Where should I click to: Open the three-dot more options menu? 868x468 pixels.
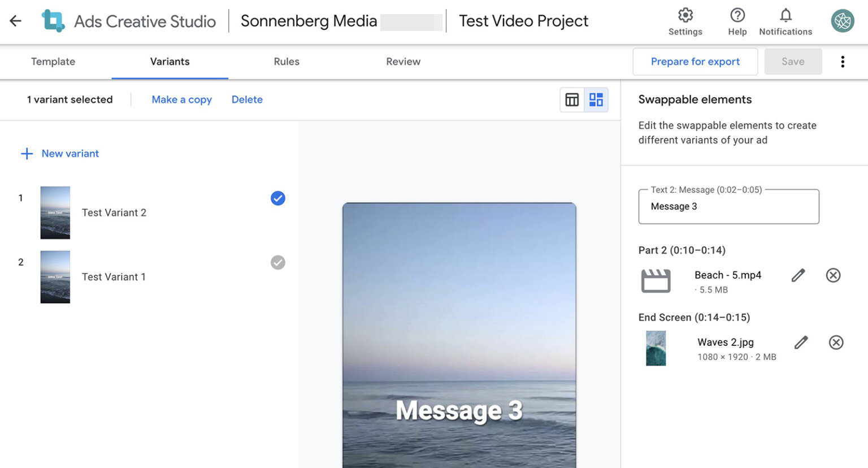[x=842, y=62]
